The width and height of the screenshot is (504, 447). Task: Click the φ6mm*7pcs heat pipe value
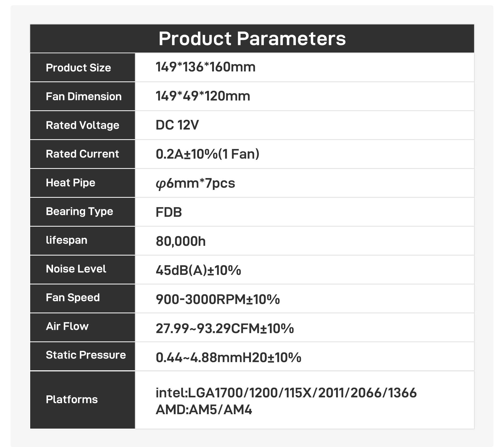[195, 183]
